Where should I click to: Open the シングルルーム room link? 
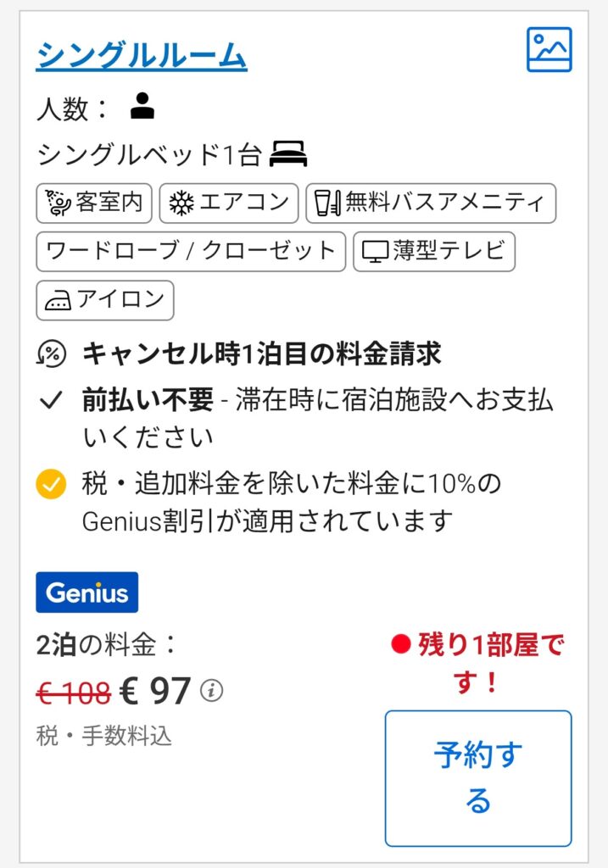pos(142,55)
